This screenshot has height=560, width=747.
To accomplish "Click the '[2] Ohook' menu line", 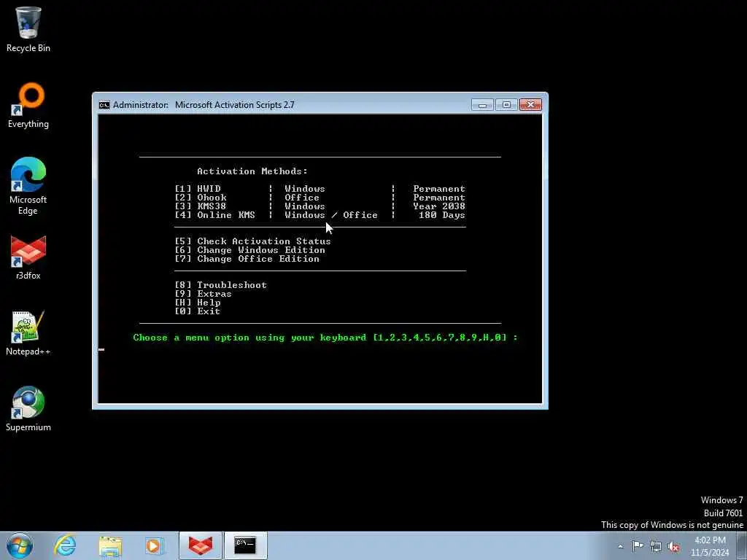I will click(320, 197).
